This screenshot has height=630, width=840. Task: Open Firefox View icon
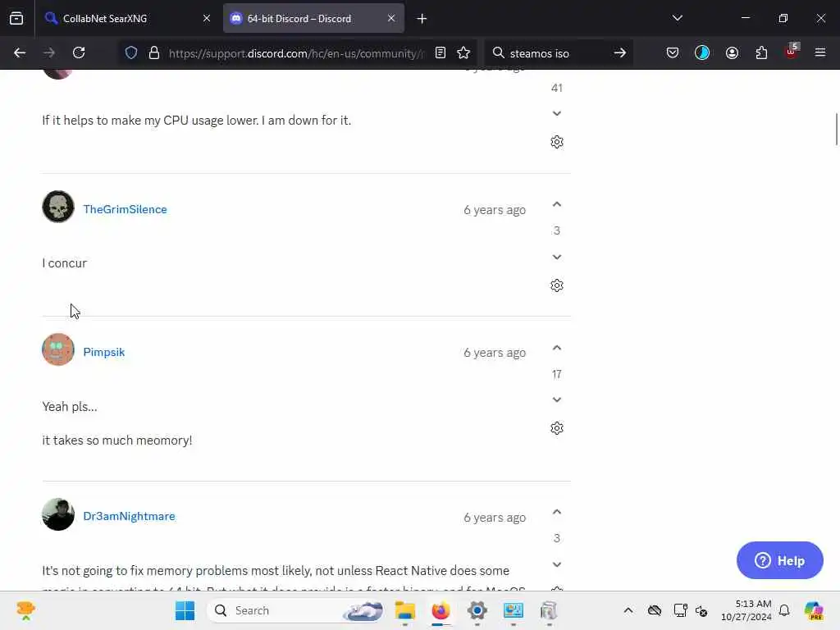[16, 18]
